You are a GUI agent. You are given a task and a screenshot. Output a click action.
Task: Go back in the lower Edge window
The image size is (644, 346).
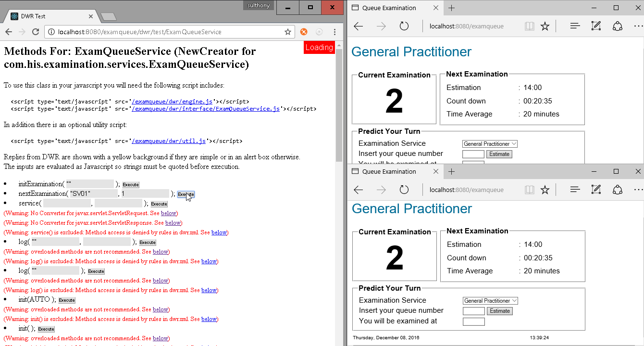pos(358,190)
